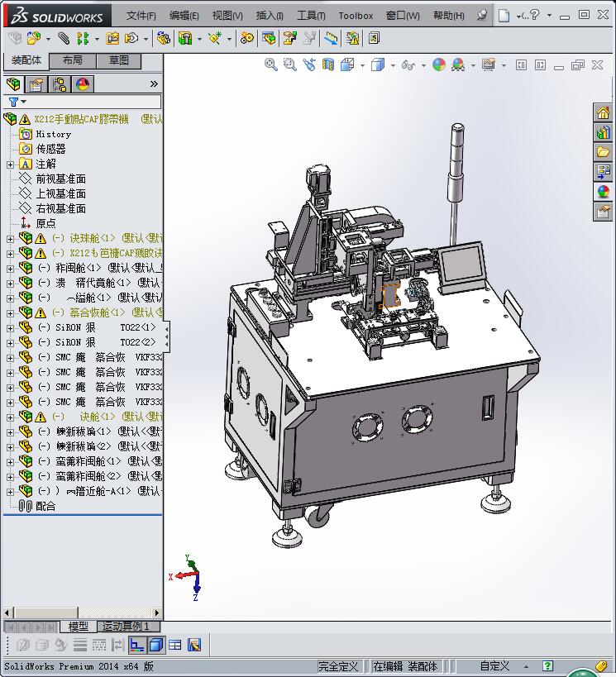616x677 pixels.
Task: Open the 工具(T) menu
Action: coord(311,16)
